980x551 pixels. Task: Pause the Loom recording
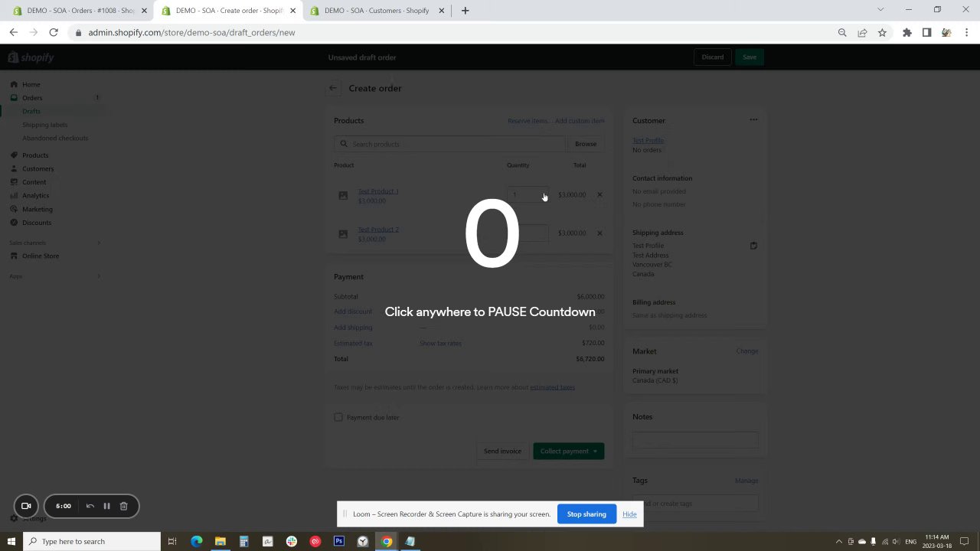click(x=106, y=506)
